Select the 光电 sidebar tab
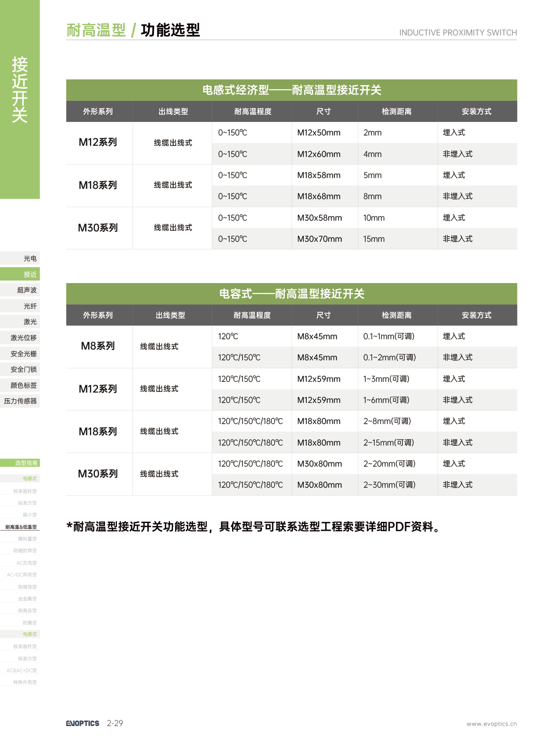Image resolution: width=557 pixels, height=756 pixels. tap(20, 258)
